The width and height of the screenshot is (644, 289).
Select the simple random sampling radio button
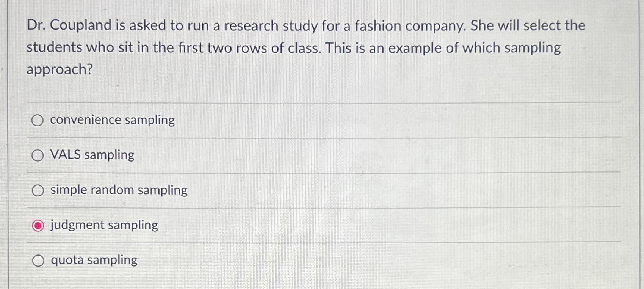(x=38, y=190)
